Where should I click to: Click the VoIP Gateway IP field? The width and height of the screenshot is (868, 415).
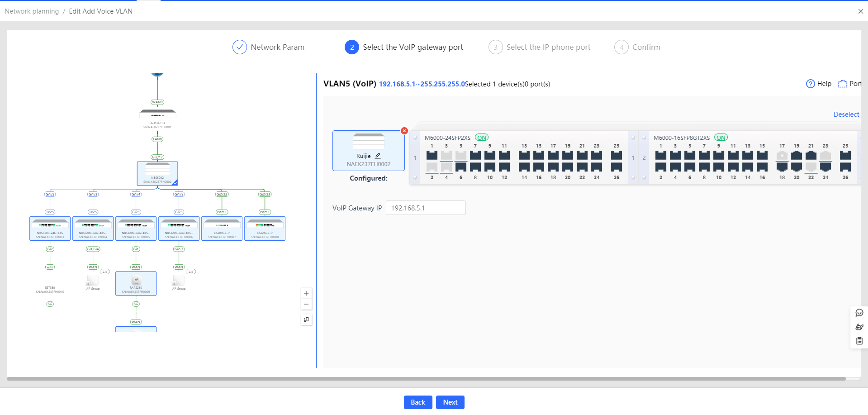425,208
